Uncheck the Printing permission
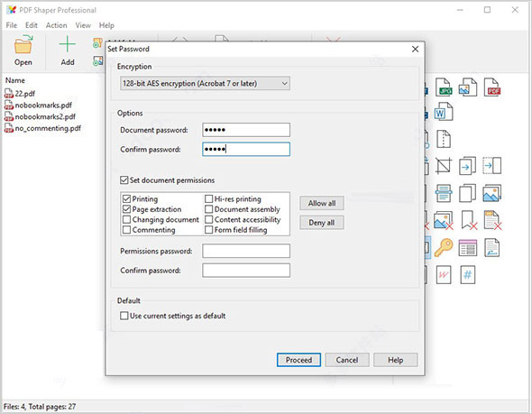The image size is (532, 414). pos(126,198)
